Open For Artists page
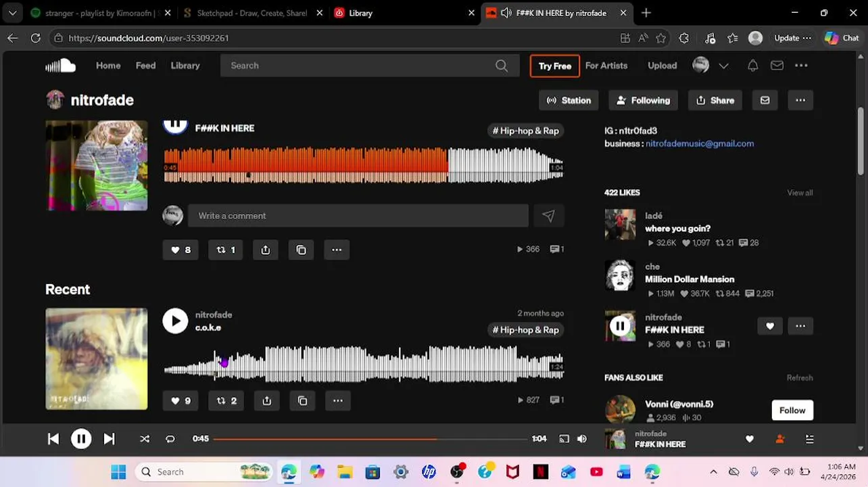The image size is (868, 487). click(x=606, y=66)
